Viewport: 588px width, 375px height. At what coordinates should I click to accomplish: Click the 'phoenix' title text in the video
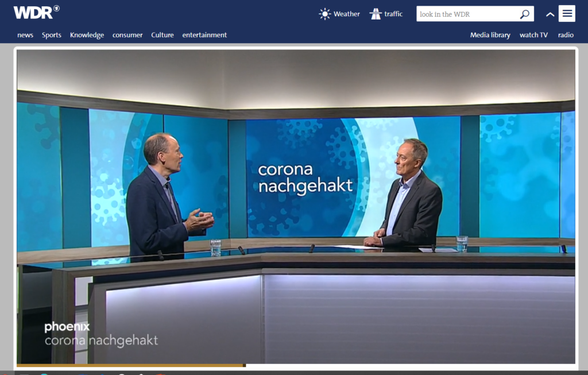pos(67,327)
